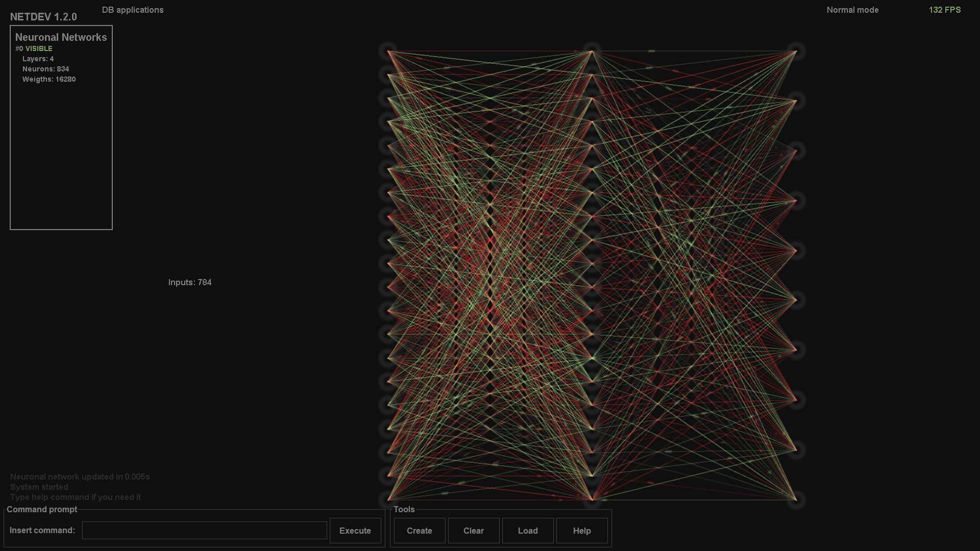Viewport: 980px width, 551px height.
Task: Click Create in the Tools panel
Action: click(x=420, y=531)
